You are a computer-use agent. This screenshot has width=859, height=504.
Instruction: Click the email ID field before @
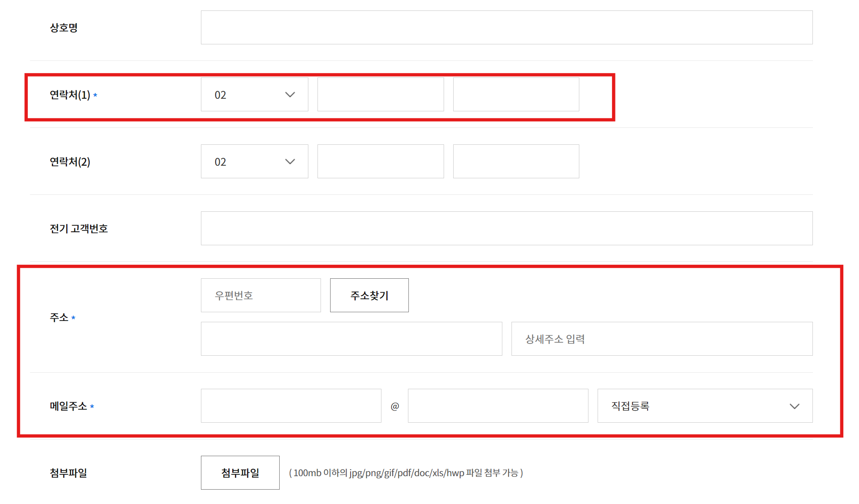point(291,406)
